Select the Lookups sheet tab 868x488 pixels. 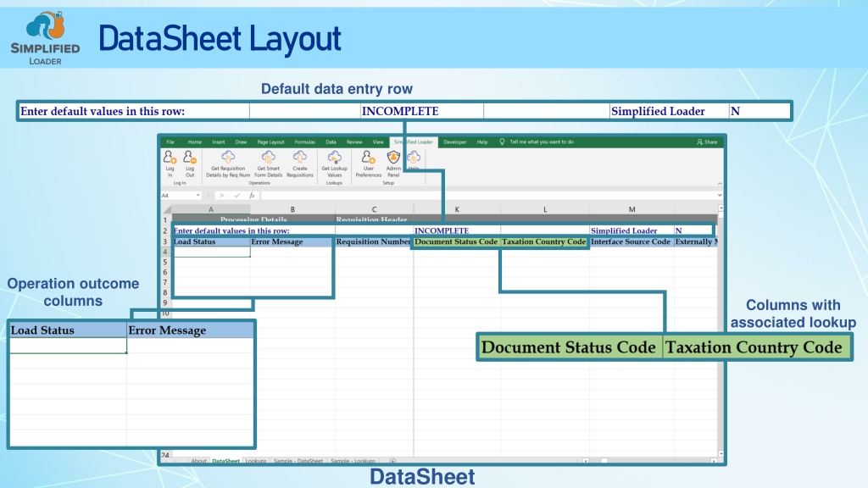[256, 461]
